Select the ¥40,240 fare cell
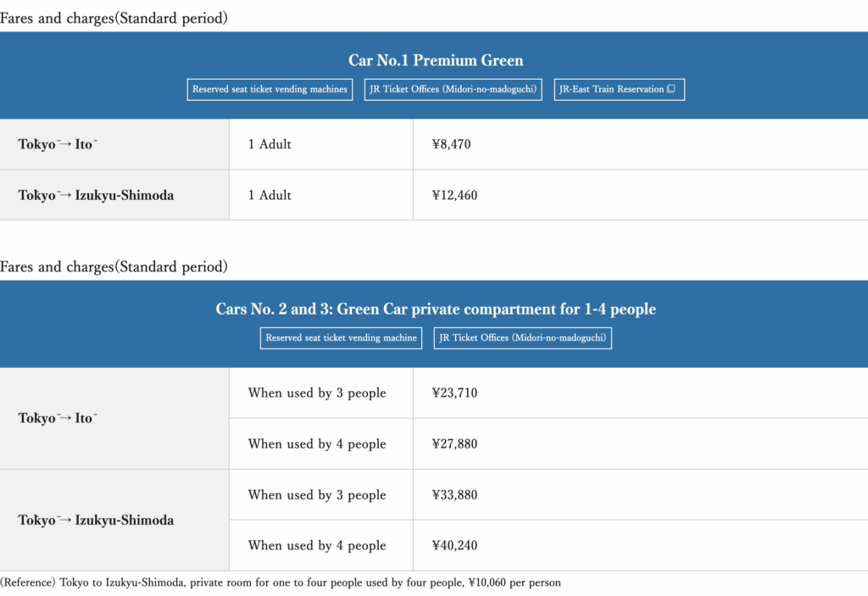Screen dimensions: 868x596 (454, 545)
